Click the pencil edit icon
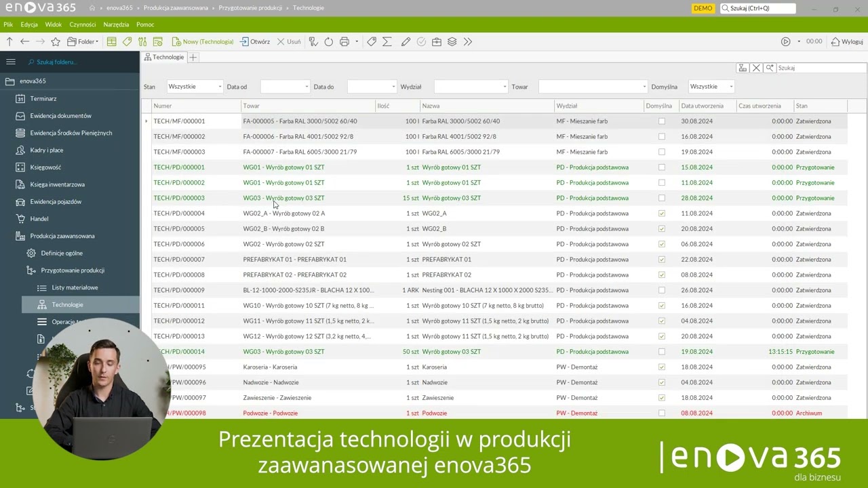 (x=406, y=41)
